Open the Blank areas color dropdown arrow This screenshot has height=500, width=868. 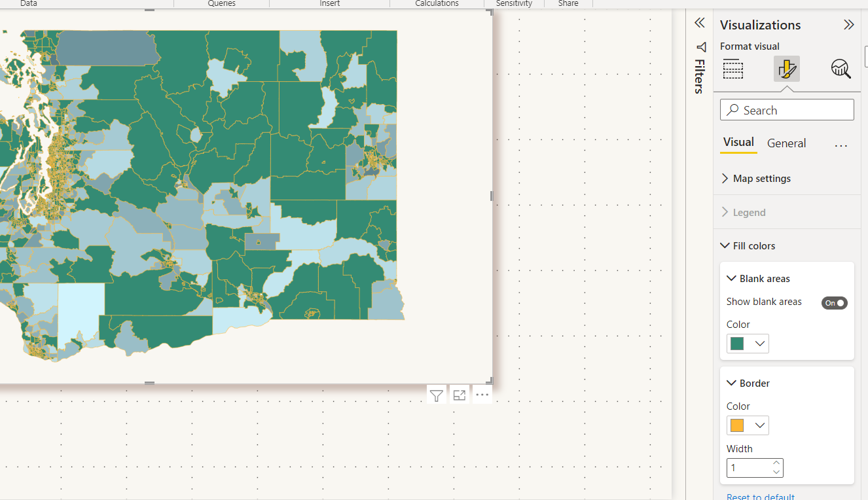pos(760,344)
